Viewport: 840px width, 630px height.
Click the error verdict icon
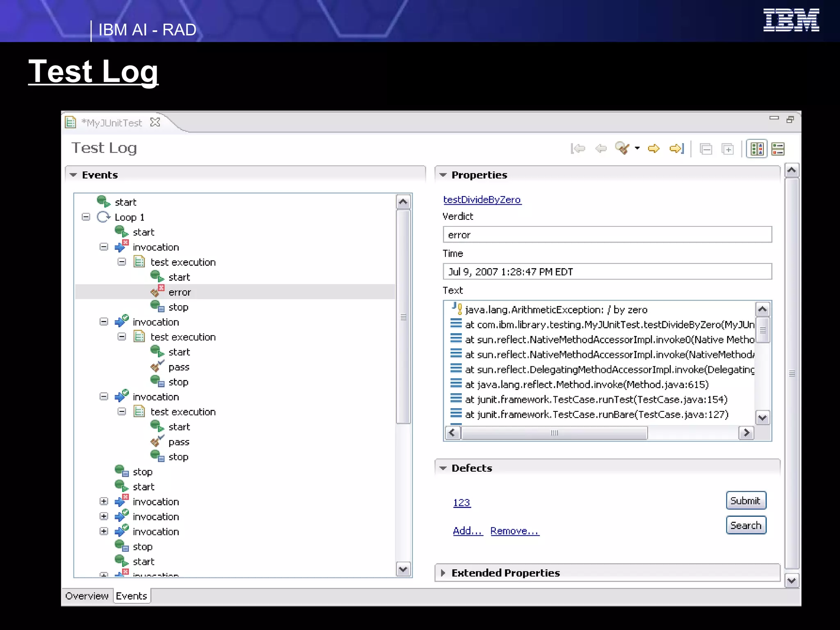tap(157, 291)
